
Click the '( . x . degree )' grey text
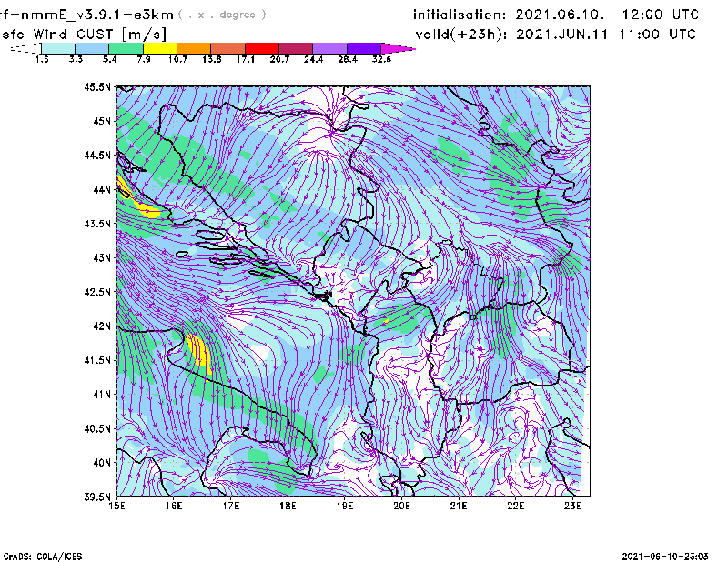222,15
